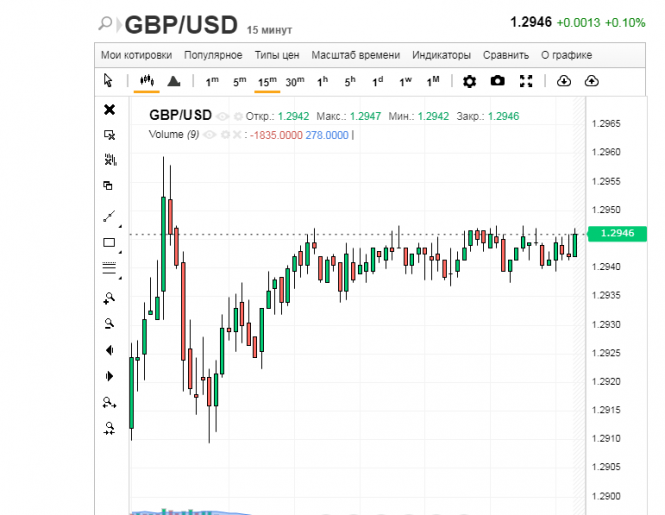The image size is (665, 515).
Task: Open chart settings gear
Action: (469, 81)
